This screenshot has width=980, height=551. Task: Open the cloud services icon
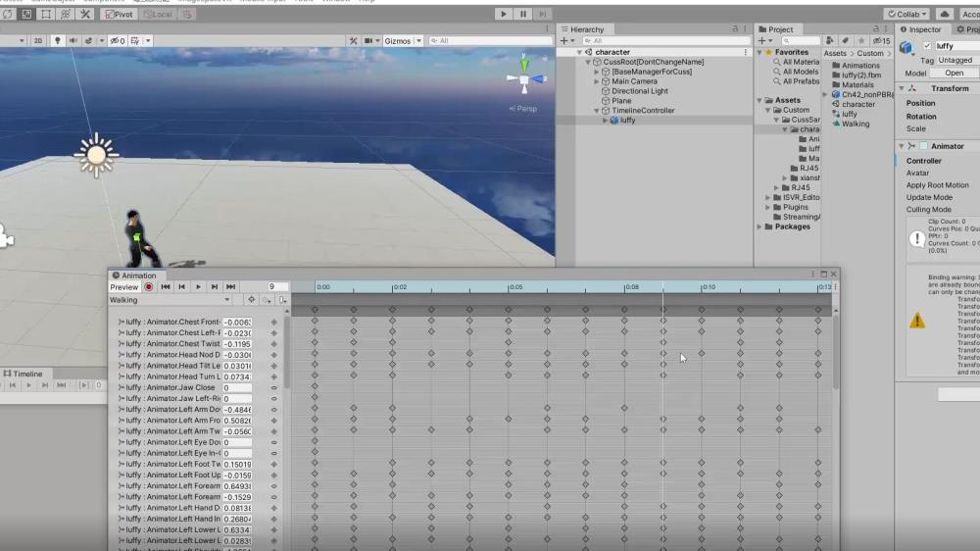coord(945,14)
